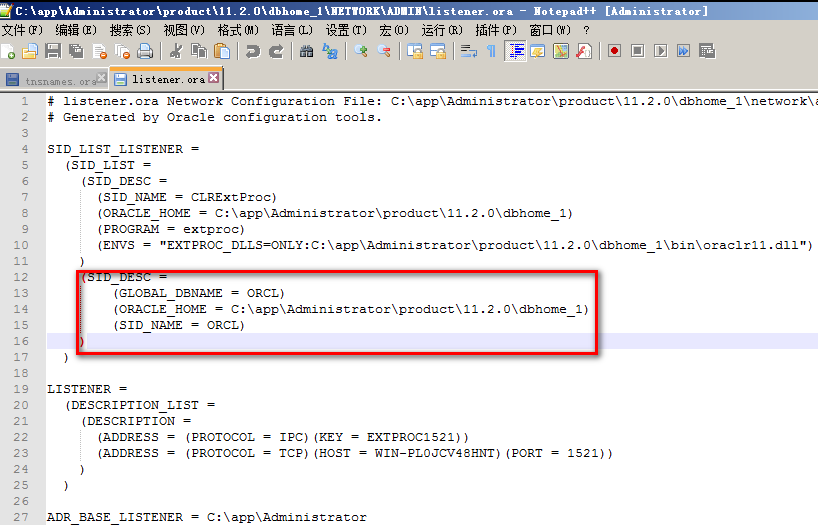818x525 pixels.
Task: Click the Redo toolbar icon
Action: coord(276,51)
